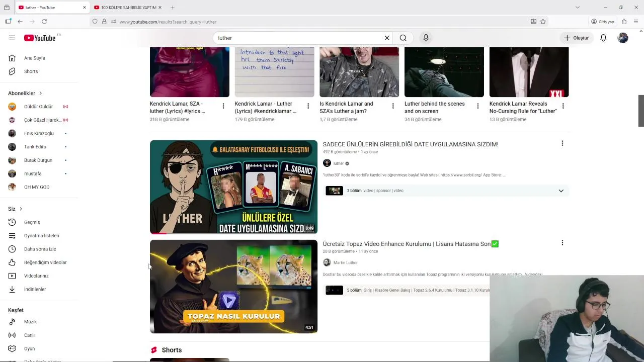This screenshot has height=362, width=644.
Task: Open options for Luther behind the scenes
Action: (x=478, y=106)
